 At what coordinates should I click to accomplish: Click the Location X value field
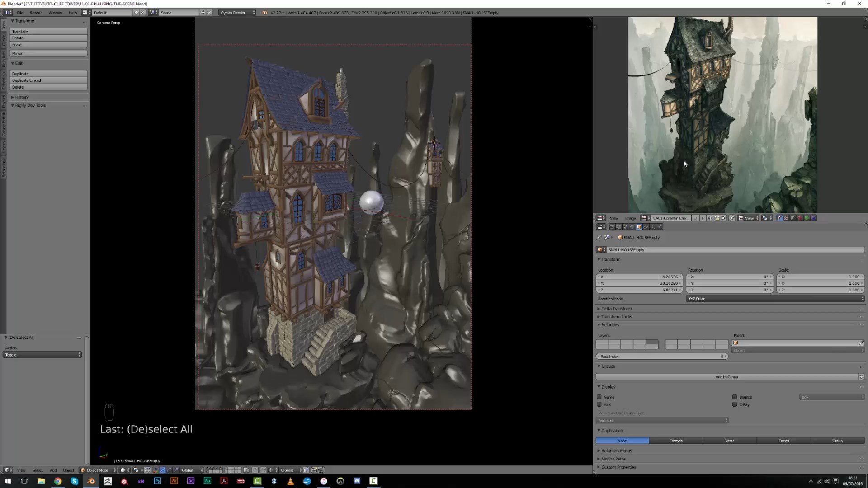click(639, 277)
